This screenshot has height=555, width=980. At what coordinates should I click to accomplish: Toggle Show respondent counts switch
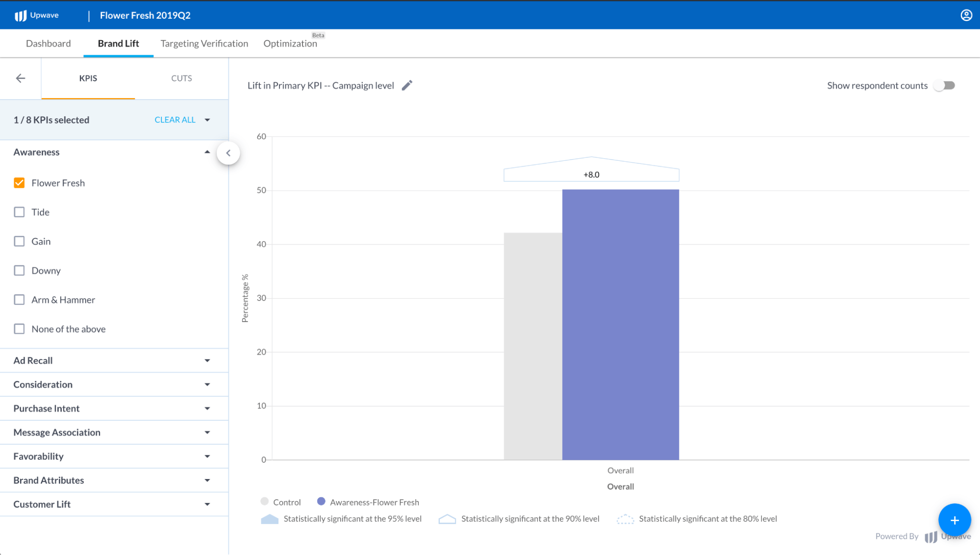click(944, 85)
